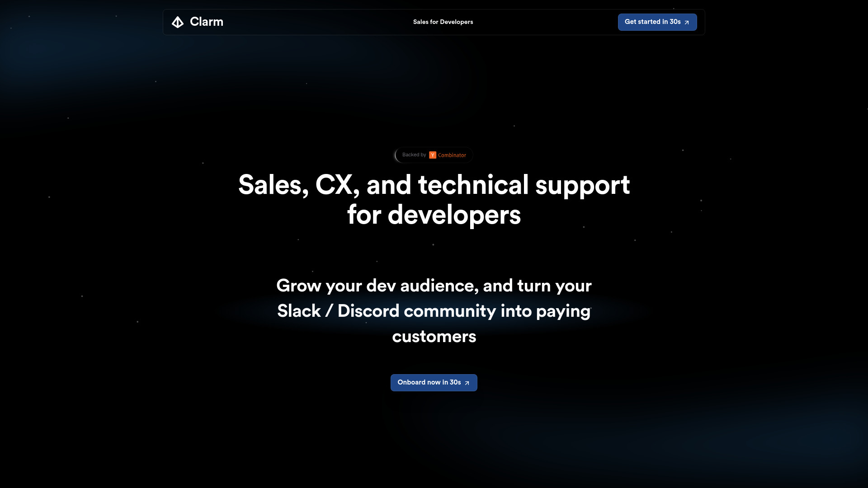Click the Backed by label in badge
The height and width of the screenshot is (488, 868).
414,155
